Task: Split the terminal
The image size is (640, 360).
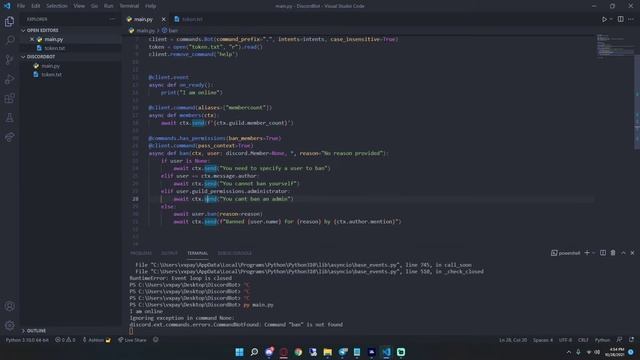Action: [603, 253]
